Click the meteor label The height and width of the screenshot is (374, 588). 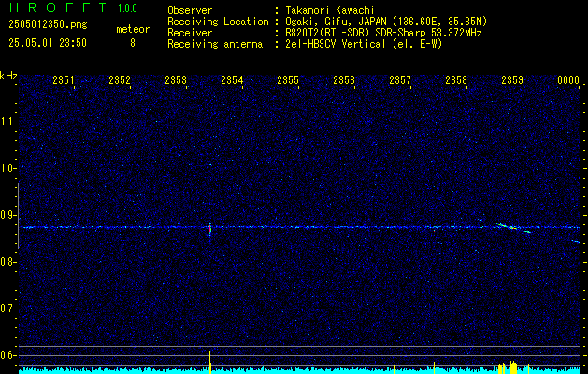click(x=133, y=29)
